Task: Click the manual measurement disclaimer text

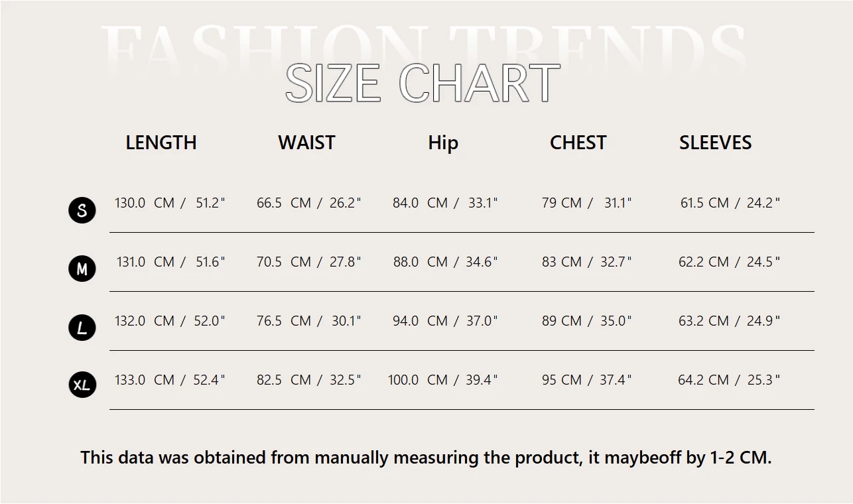Action: pyautogui.click(x=426, y=458)
